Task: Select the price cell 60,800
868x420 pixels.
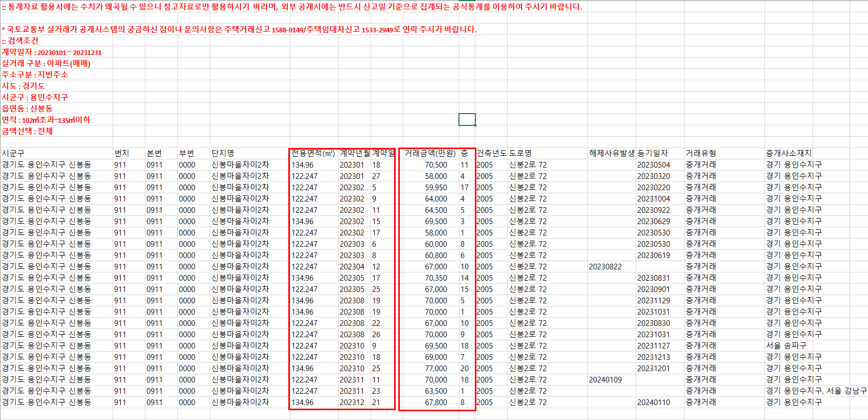Action: tap(431, 255)
